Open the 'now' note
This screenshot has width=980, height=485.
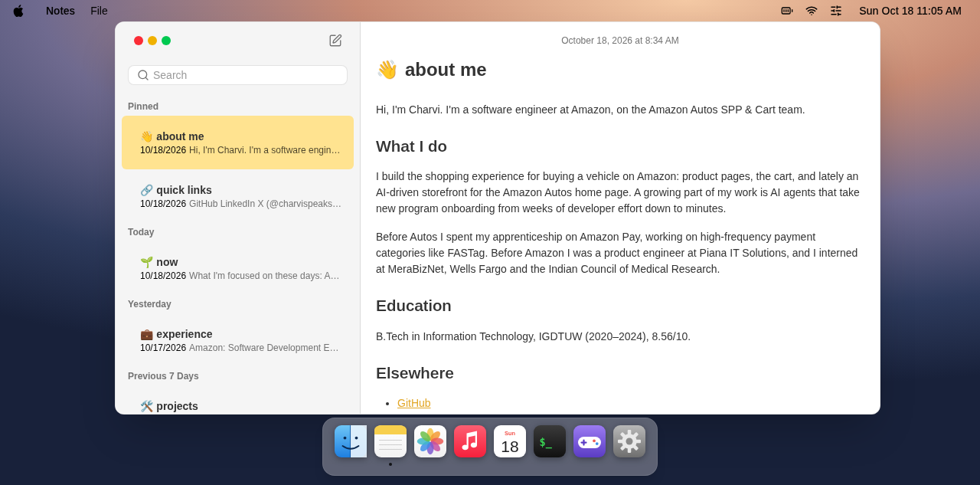237,268
